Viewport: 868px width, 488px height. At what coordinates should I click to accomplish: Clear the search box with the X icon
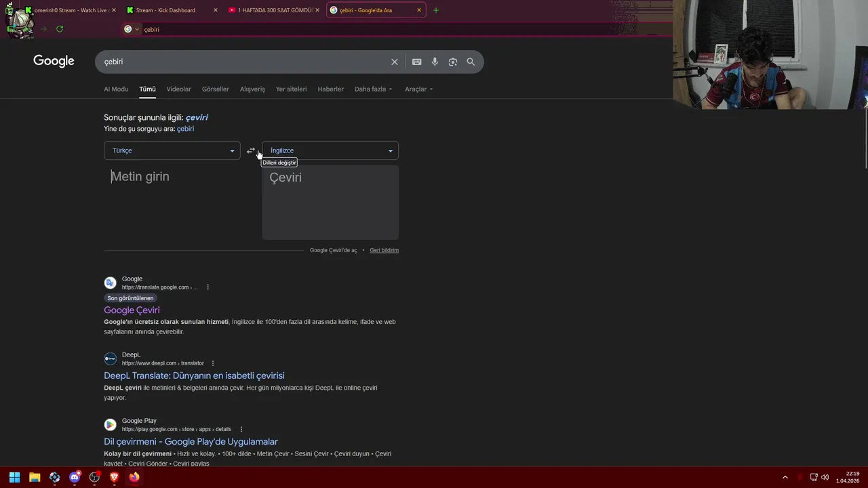click(x=394, y=62)
